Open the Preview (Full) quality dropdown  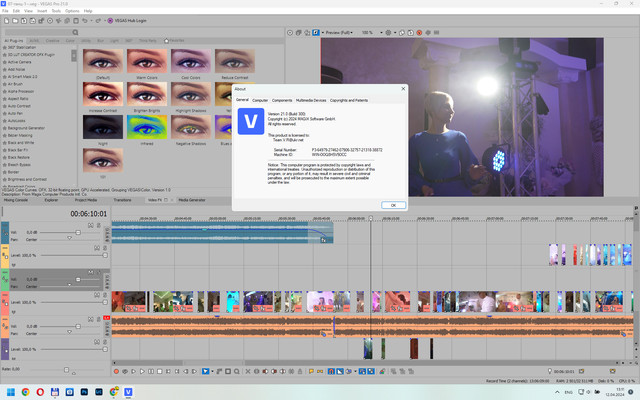tap(338, 32)
